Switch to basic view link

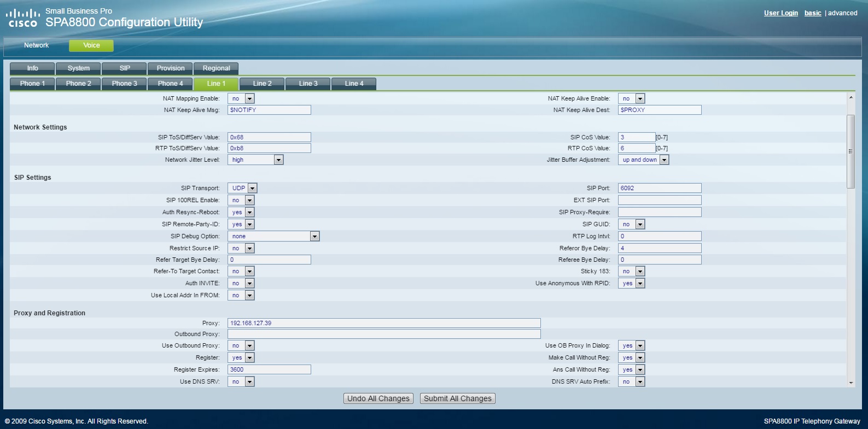[x=812, y=13]
